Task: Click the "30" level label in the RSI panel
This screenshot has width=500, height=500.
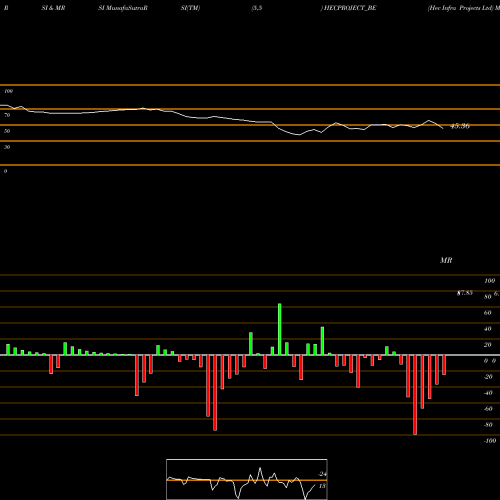Action: click(x=7, y=147)
